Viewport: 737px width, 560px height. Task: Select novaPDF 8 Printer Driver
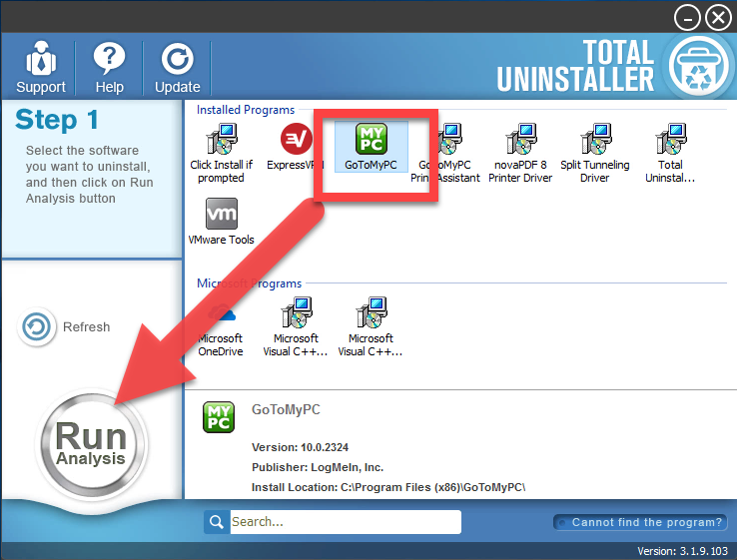(x=520, y=153)
